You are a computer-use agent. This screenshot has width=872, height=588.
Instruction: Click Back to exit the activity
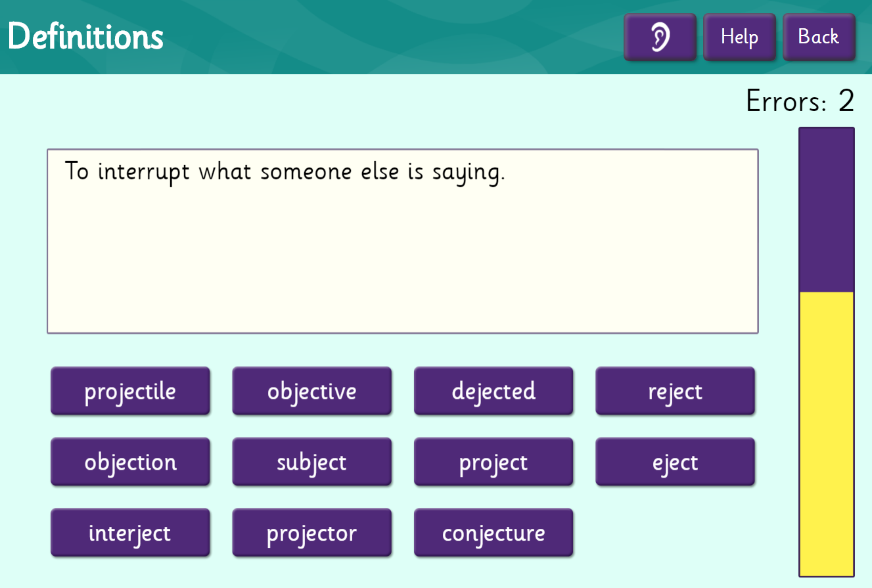(819, 37)
